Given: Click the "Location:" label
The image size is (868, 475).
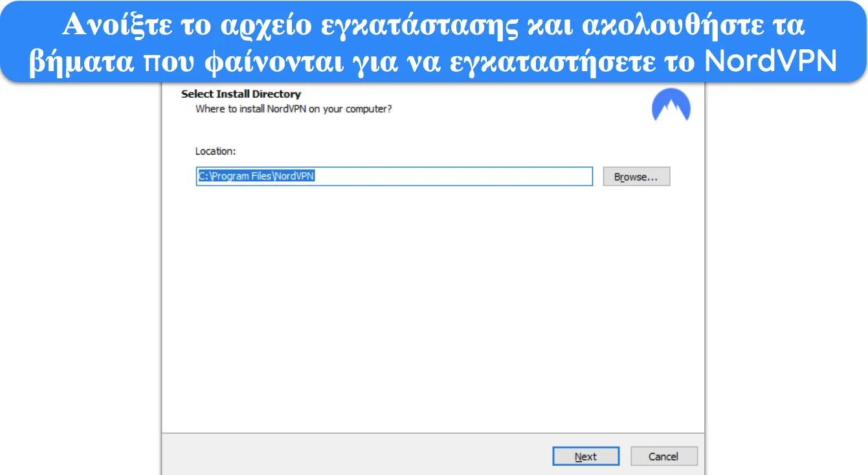Looking at the screenshot, I should 216,151.
